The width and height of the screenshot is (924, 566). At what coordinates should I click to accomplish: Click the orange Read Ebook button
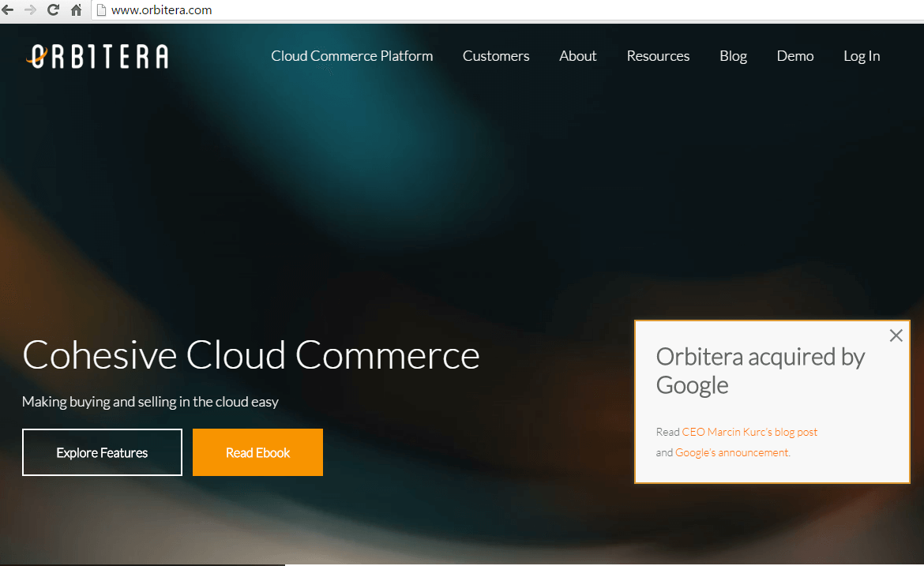257,452
